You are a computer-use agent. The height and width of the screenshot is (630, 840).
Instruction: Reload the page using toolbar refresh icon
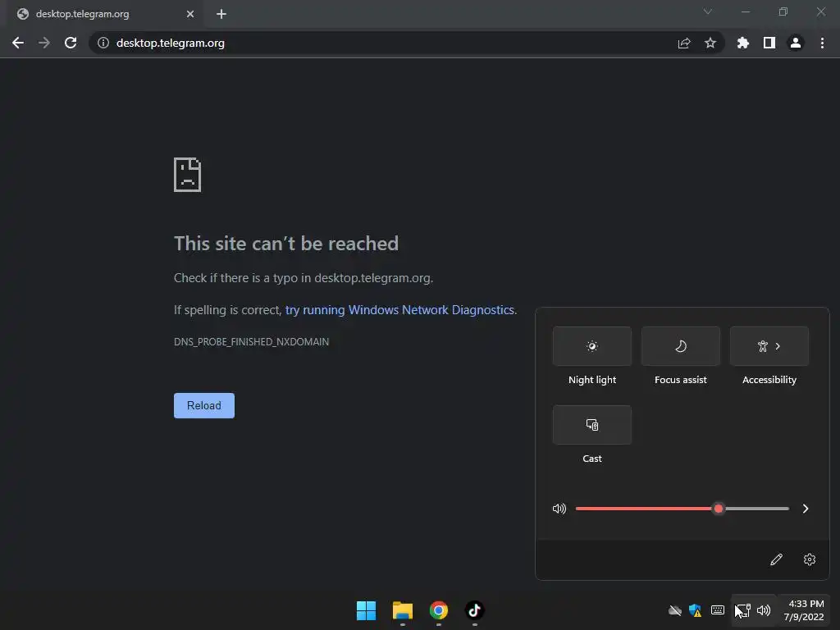(x=71, y=43)
